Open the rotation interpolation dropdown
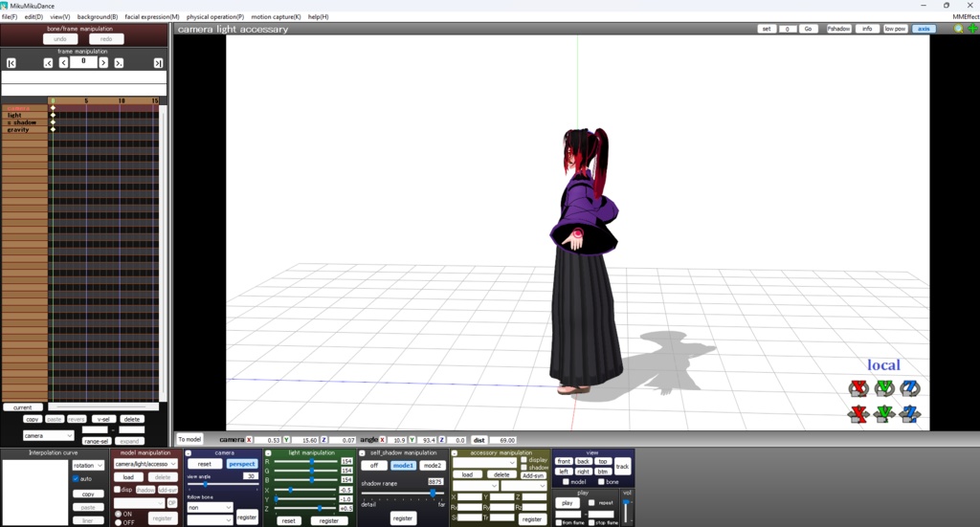 click(88, 465)
